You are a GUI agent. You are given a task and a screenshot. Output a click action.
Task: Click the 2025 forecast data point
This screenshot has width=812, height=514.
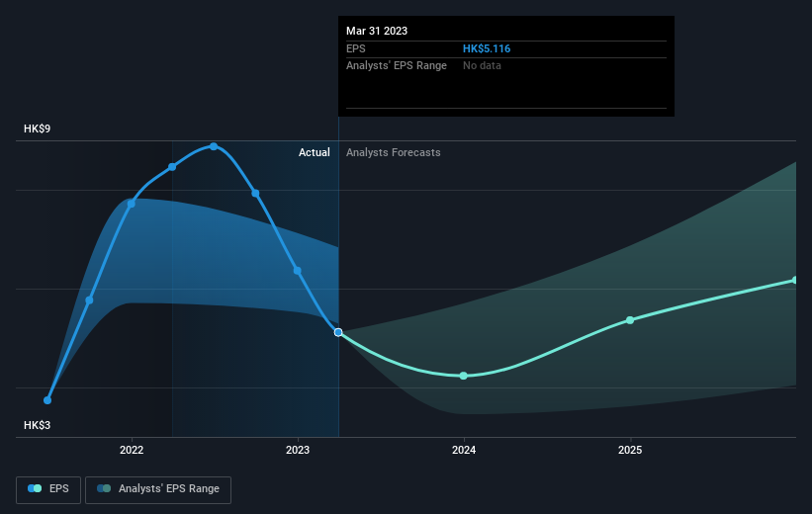[x=630, y=320]
